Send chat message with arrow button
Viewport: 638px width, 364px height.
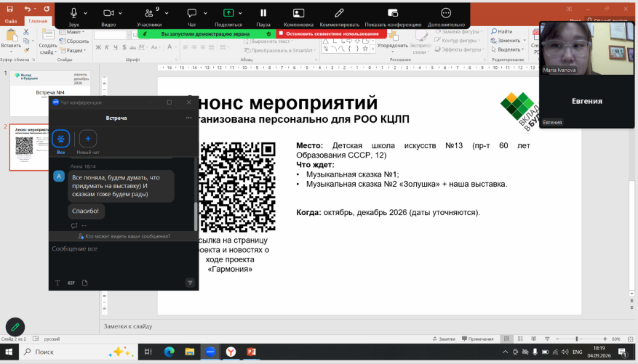(190, 283)
